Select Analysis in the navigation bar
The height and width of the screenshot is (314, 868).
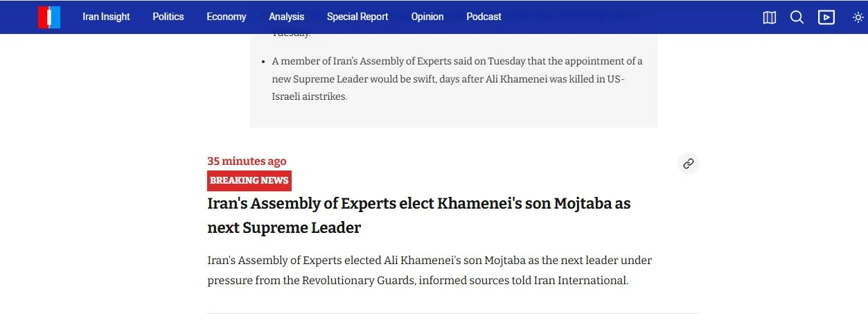286,17
